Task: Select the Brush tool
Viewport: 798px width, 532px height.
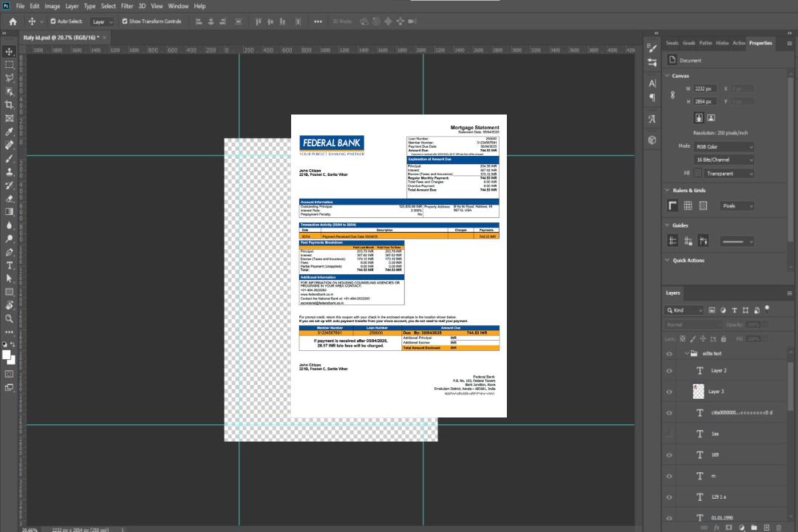Action: [x=9, y=158]
